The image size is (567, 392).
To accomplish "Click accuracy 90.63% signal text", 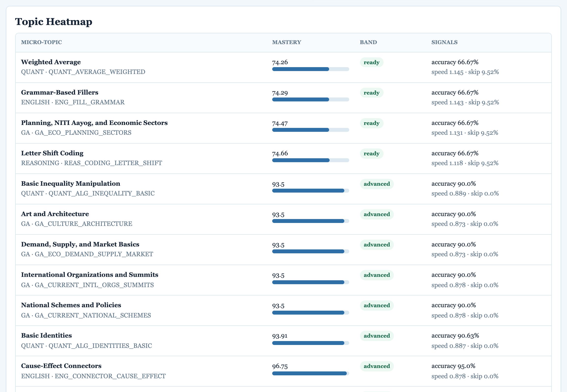I will [x=455, y=335].
